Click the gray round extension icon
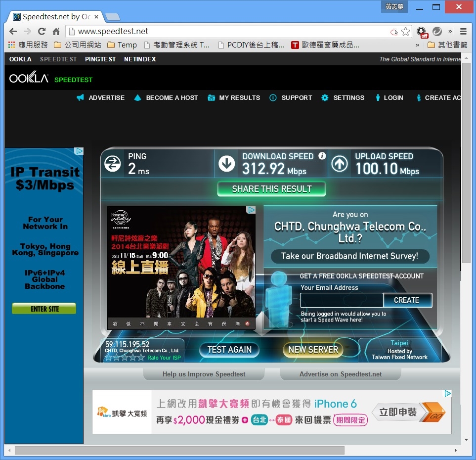The width and height of the screenshot is (476, 460). click(x=437, y=31)
